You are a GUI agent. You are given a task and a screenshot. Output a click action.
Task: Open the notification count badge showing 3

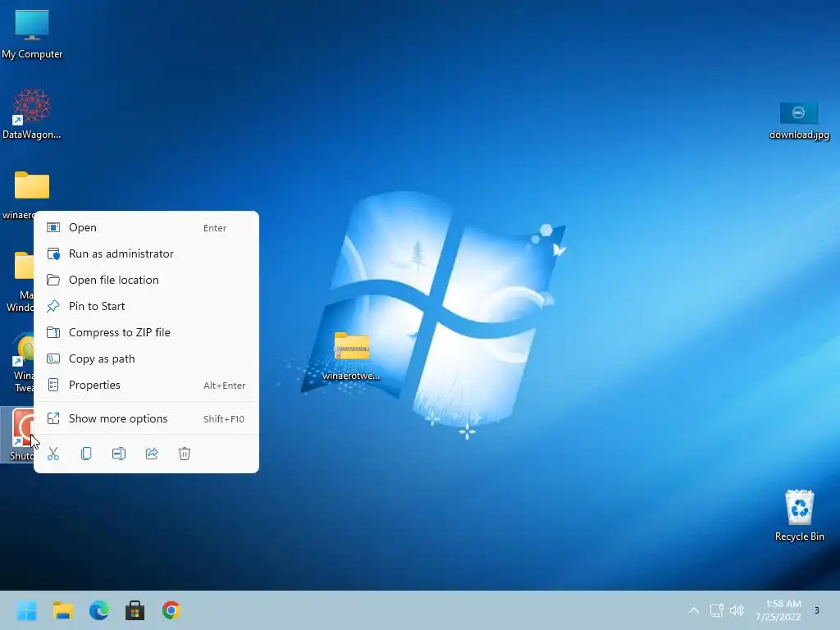(816, 610)
